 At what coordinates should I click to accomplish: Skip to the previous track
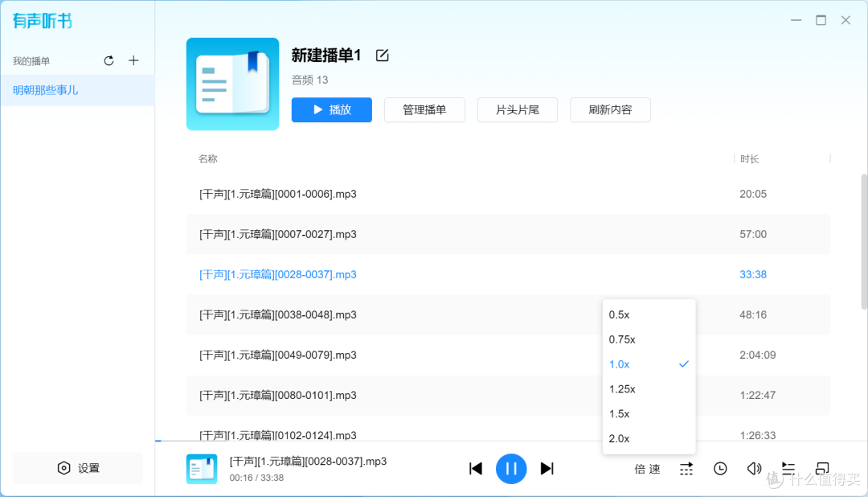coord(476,469)
